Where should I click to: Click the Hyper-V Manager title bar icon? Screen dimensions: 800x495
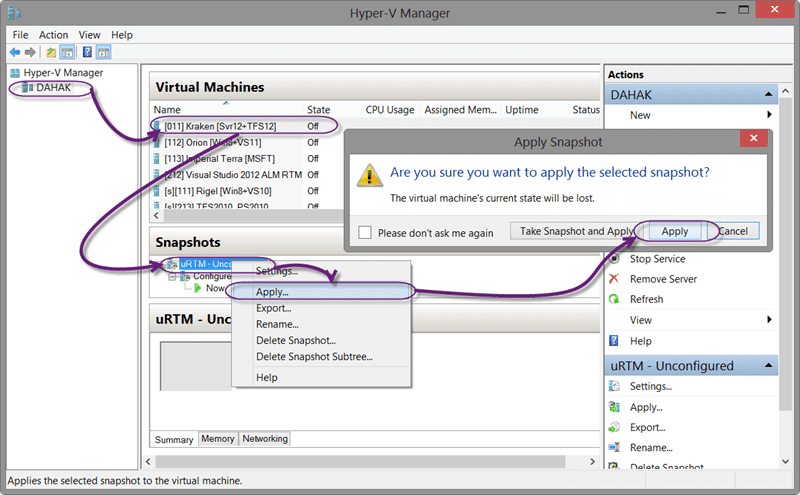[x=14, y=13]
